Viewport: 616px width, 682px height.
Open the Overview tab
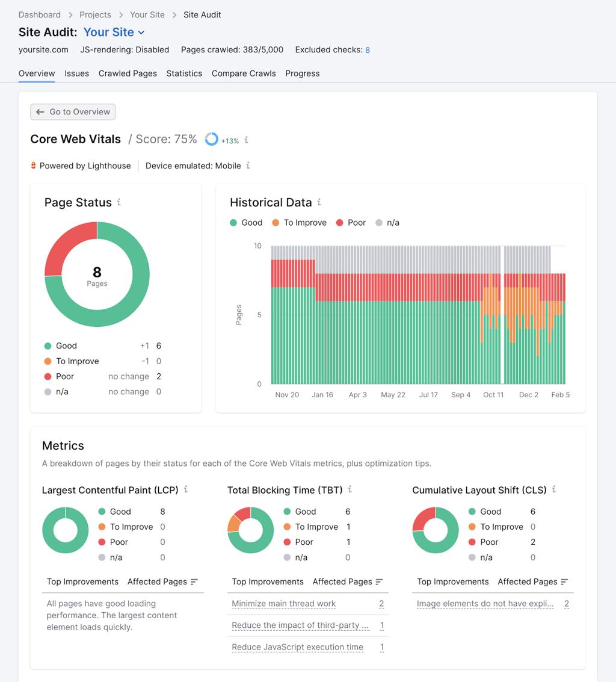click(37, 73)
